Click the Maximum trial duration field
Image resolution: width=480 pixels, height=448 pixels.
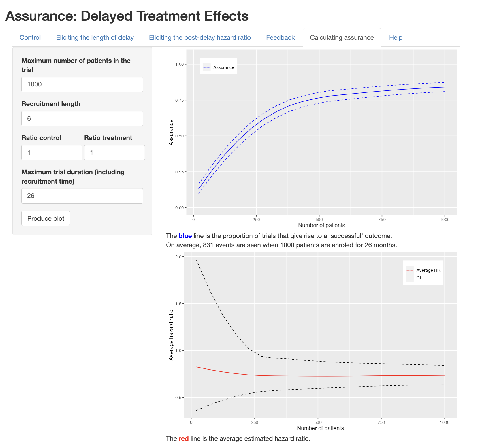(82, 196)
